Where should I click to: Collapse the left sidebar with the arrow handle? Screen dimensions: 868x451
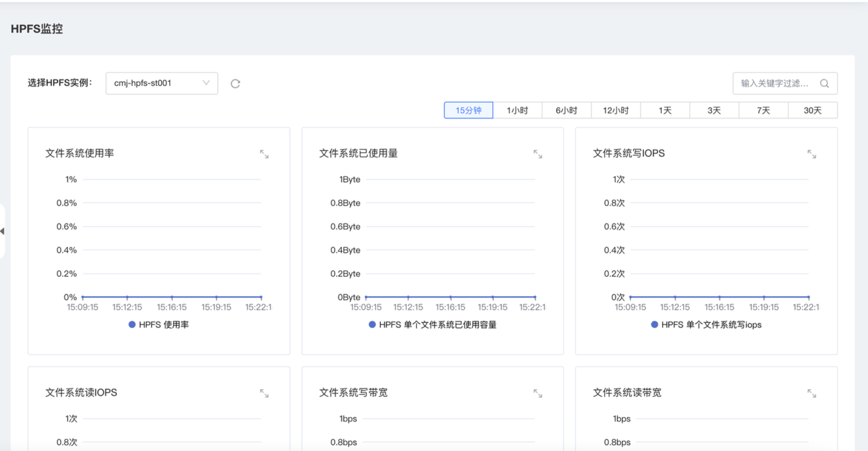(2, 231)
